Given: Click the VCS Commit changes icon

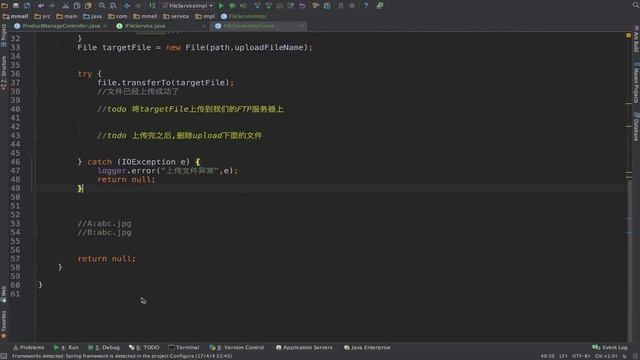Looking at the screenshot, I should pos(269,6).
